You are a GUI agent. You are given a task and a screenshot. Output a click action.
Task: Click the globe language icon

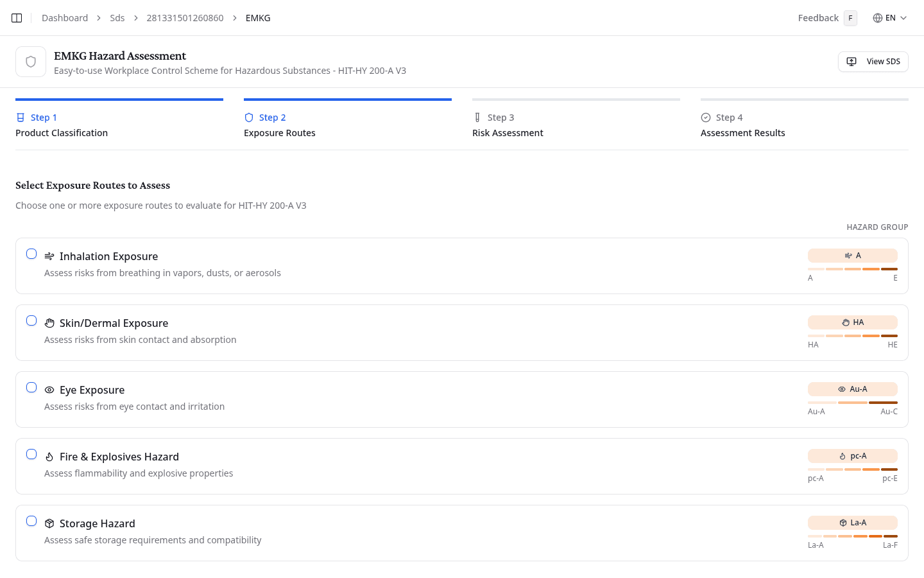click(877, 18)
